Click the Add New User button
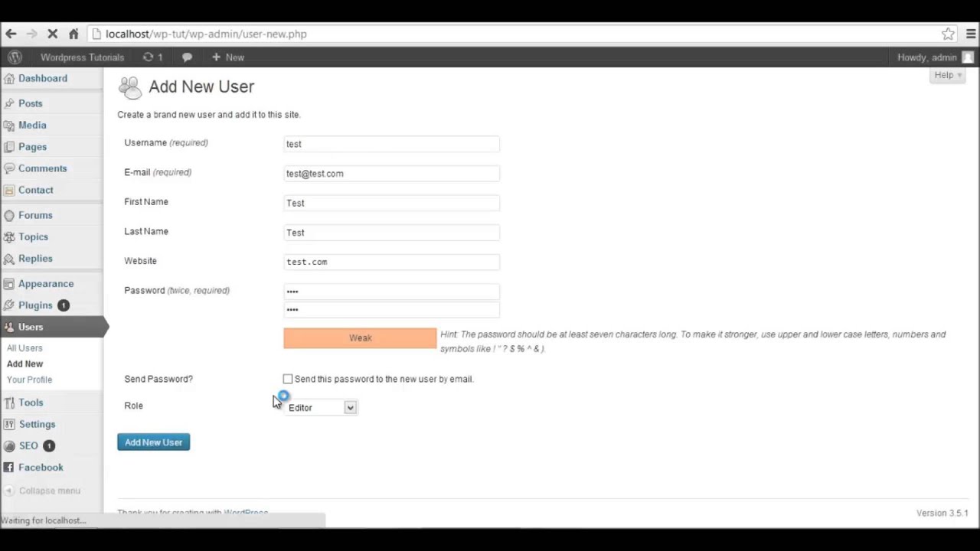This screenshot has height=551, width=980. pos(153,442)
